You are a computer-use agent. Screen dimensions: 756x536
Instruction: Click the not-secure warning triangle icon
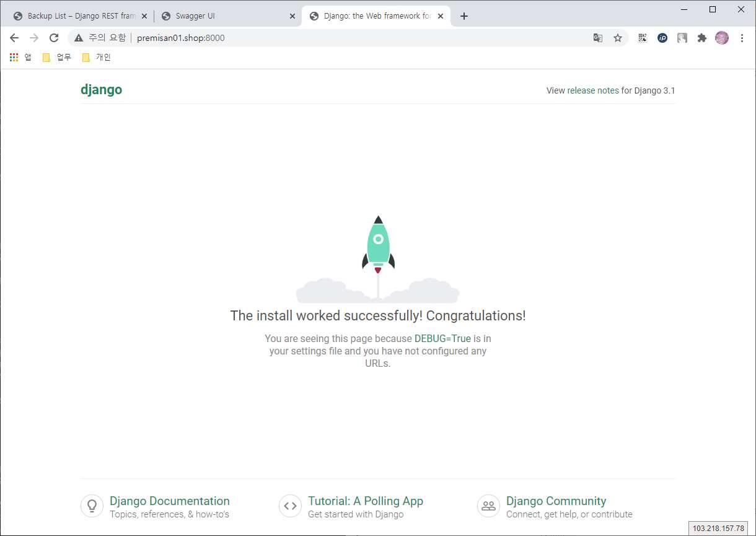click(x=79, y=38)
